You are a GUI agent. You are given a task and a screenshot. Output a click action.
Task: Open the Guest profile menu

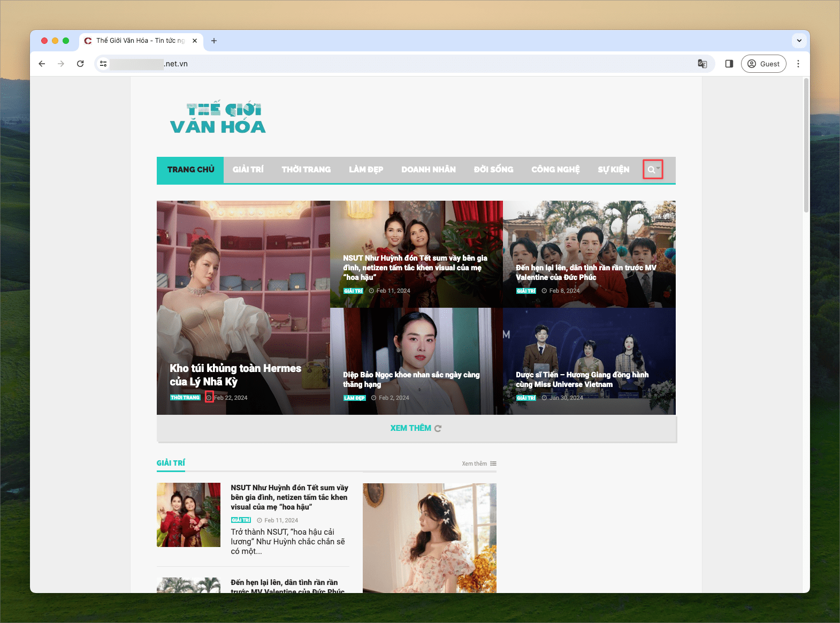763,64
